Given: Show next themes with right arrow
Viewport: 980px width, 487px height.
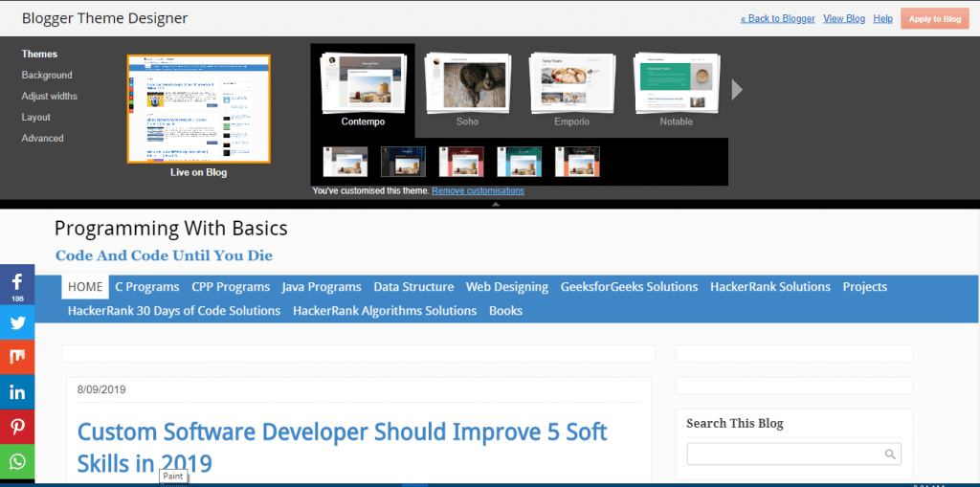Looking at the screenshot, I should coord(737,89).
